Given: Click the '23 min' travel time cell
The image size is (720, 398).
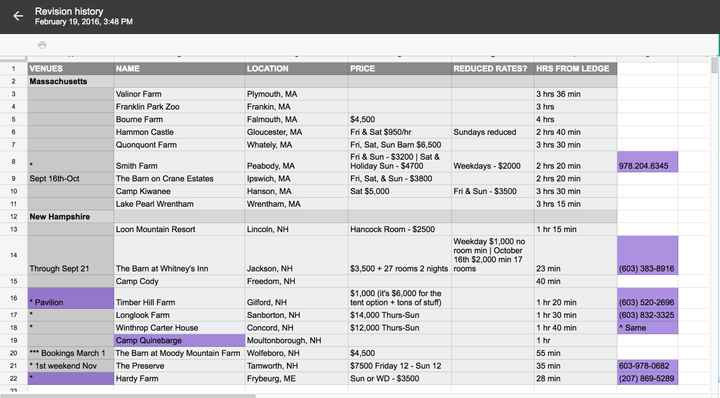Looking at the screenshot, I should [575, 255].
